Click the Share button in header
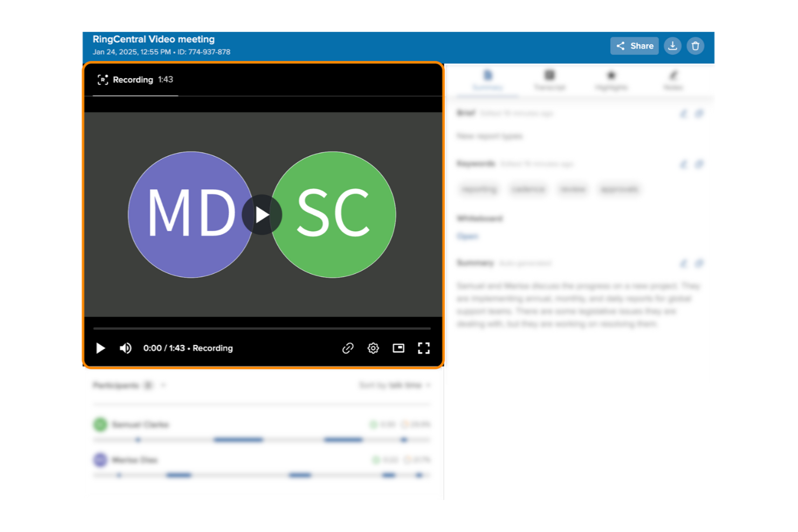 634,46
